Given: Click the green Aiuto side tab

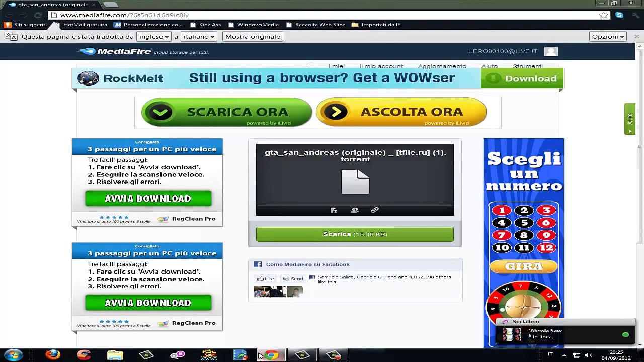Looking at the screenshot, I should coord(629,119).
